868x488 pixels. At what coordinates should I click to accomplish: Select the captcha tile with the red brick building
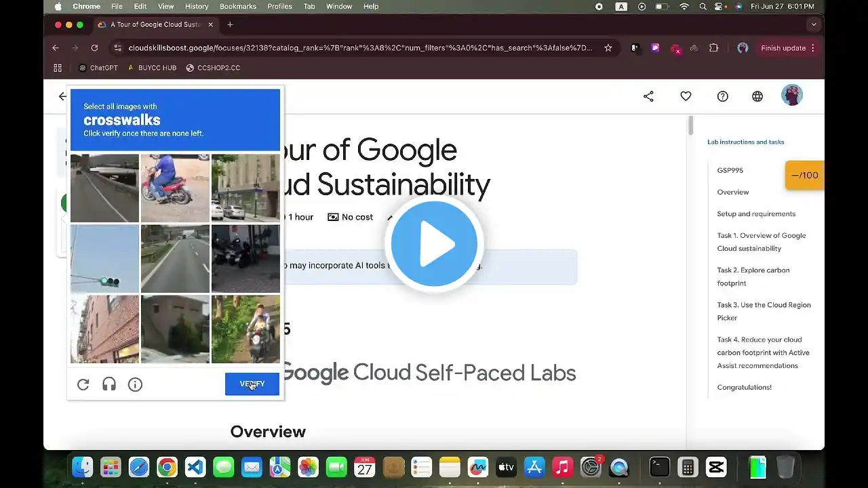(104, 329)
